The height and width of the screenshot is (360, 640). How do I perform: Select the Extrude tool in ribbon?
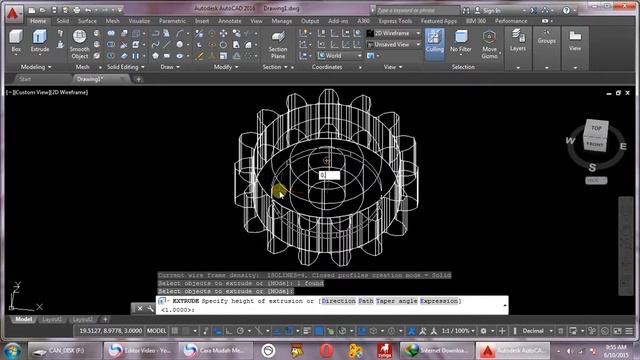pos(40,41)
